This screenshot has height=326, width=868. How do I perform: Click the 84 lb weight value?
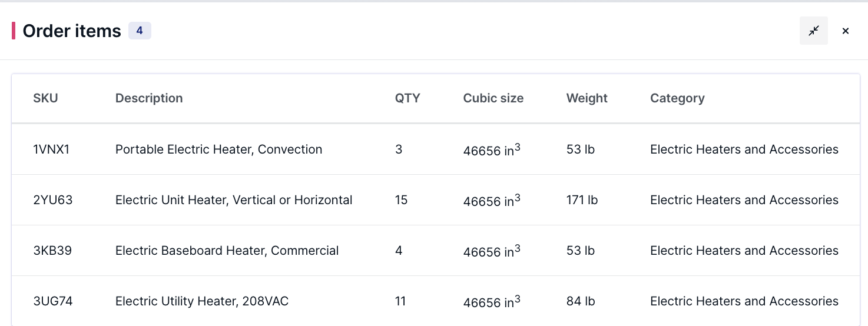581,301
